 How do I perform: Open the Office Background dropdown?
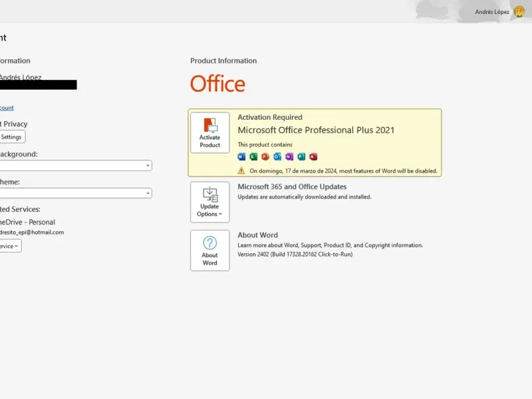pos(76,165)
